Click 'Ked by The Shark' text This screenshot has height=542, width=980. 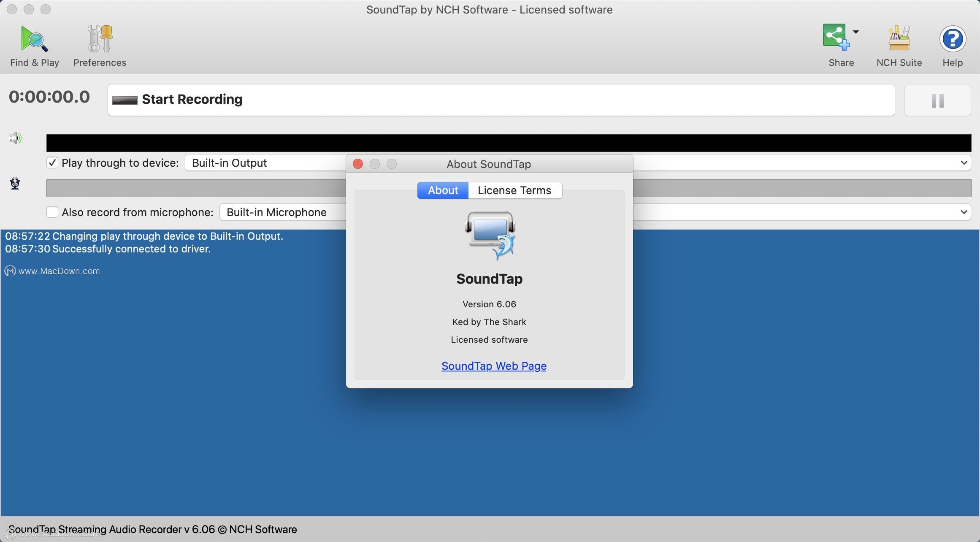click(489, 322)
